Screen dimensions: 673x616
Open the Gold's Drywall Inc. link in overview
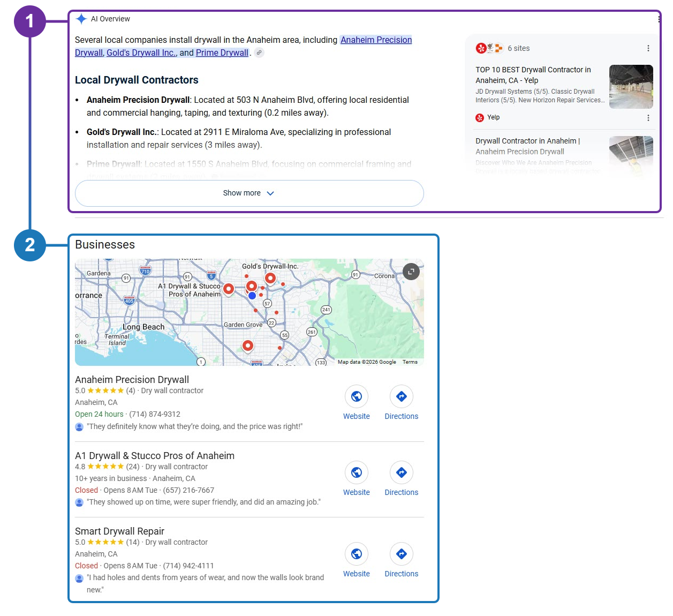click(142, 52)
